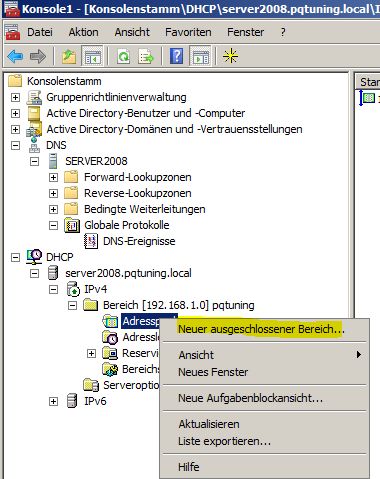This screenshot has height=479, width=380.
Task: Expand Active Directory-Domänen und -Vertrauensstellungen node
Action: tap(15, 129)
